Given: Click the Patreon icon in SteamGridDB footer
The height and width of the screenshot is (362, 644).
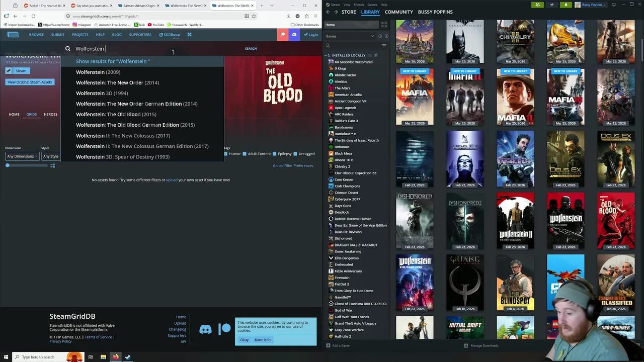Looking at the screenshot, I should 225,329.
